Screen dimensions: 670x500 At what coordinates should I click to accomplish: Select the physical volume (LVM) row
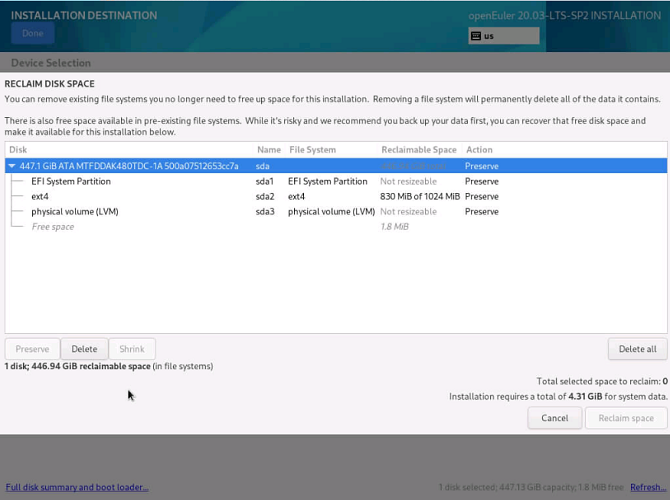click(x=75, y=212)
